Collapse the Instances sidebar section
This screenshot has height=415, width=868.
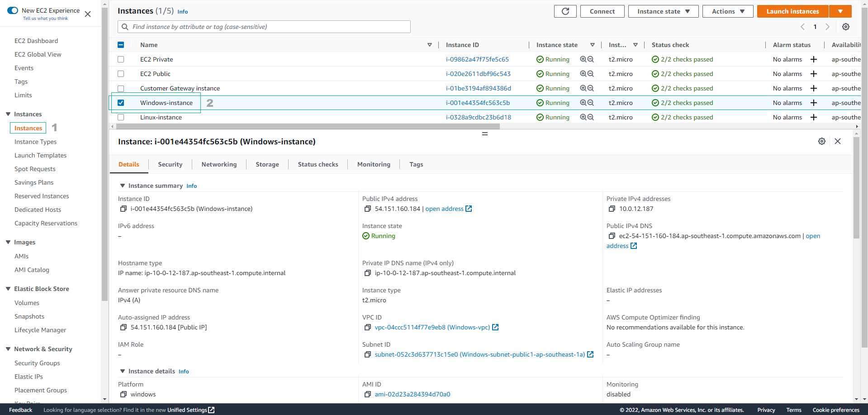[8, 114]
